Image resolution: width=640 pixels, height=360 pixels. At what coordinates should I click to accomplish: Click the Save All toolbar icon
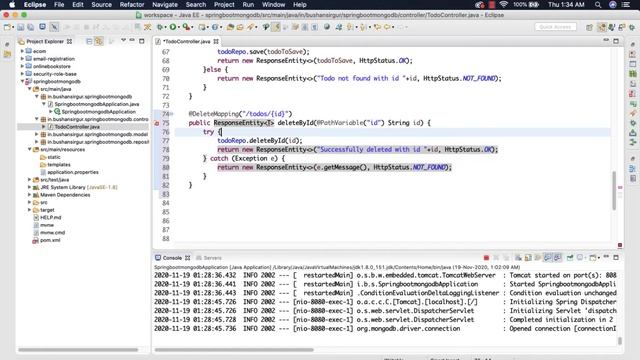click(31, 27)
